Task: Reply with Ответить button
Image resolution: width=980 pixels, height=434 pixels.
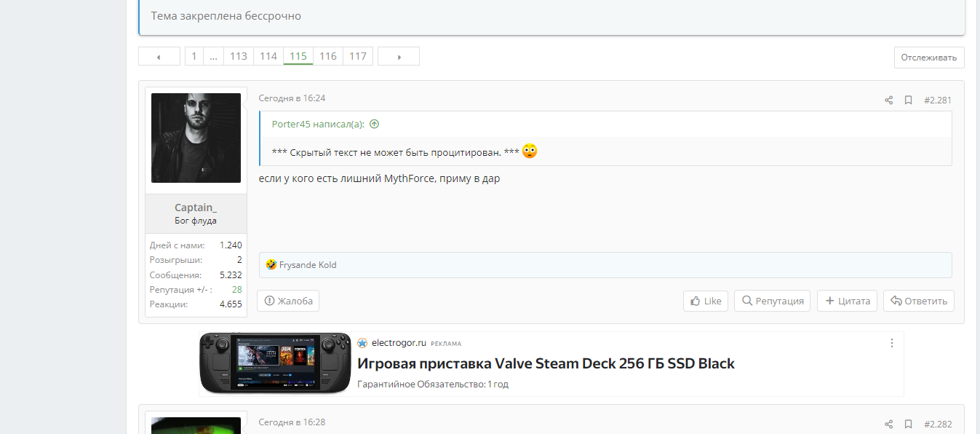Action: [919, 301]
